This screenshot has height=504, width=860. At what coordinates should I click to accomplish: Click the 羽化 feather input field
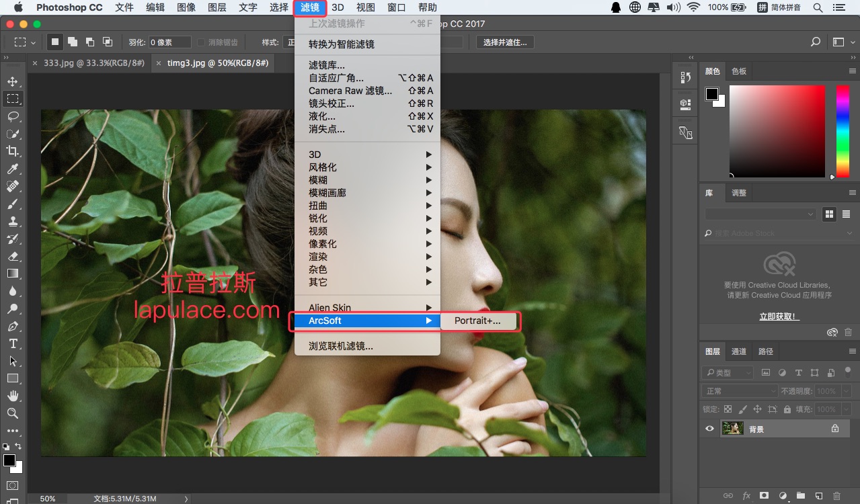169,42
